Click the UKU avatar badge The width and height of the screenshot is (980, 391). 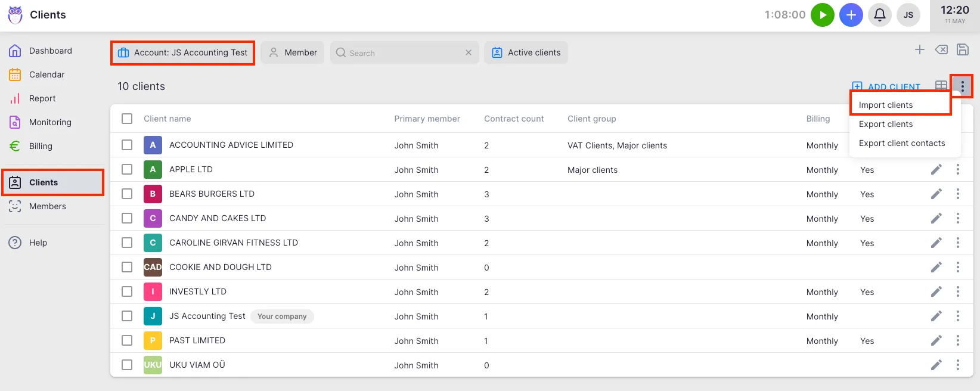[153, 365]
